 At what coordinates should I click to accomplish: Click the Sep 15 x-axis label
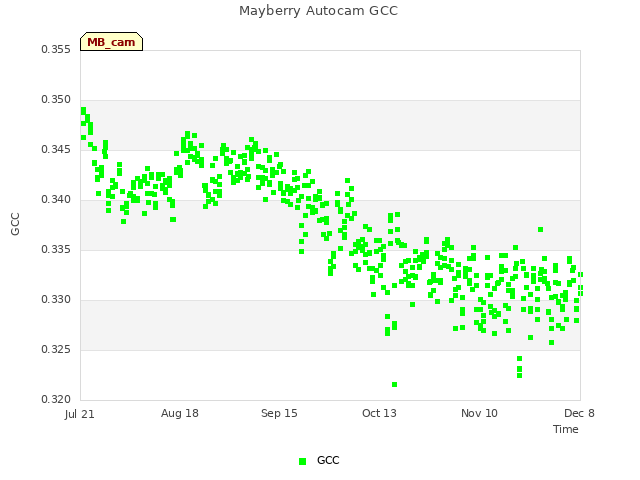(x=279, y=413)
